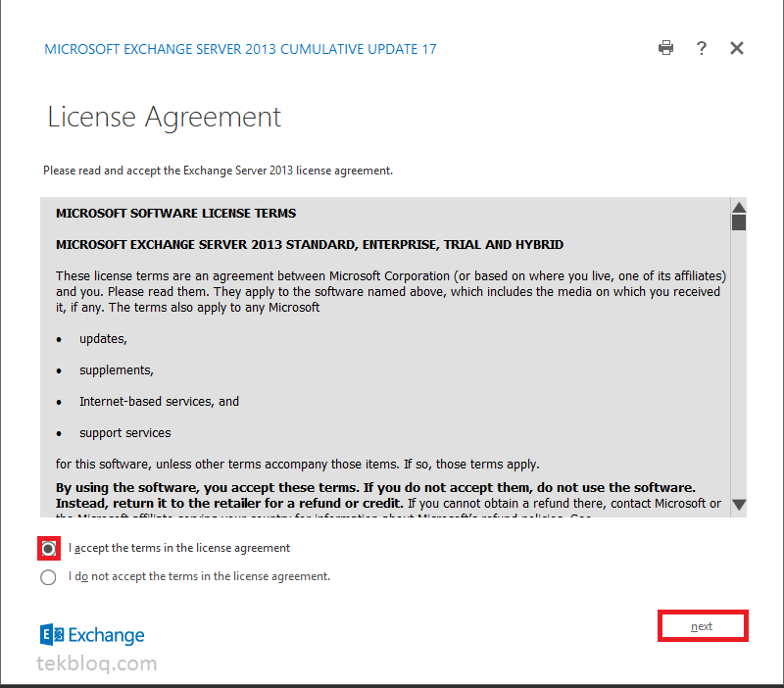Open help with the question mark icon

point(702,48)
